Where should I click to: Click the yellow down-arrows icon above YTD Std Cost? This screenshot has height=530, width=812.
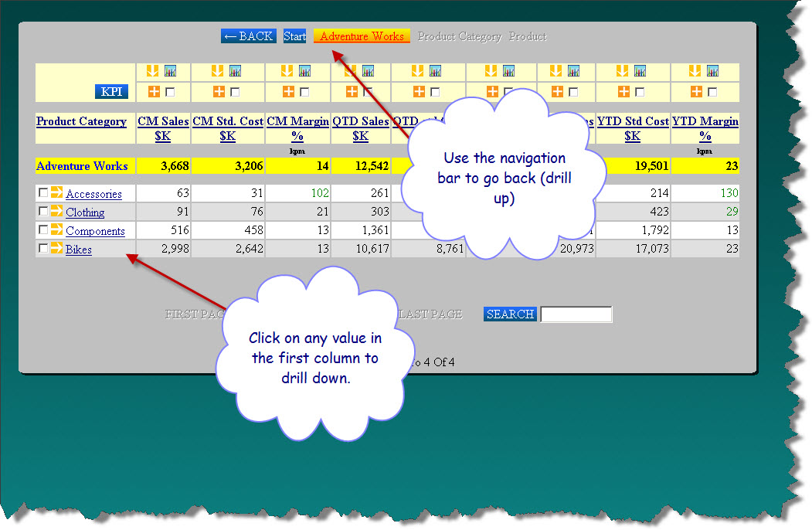coord(623,70)
